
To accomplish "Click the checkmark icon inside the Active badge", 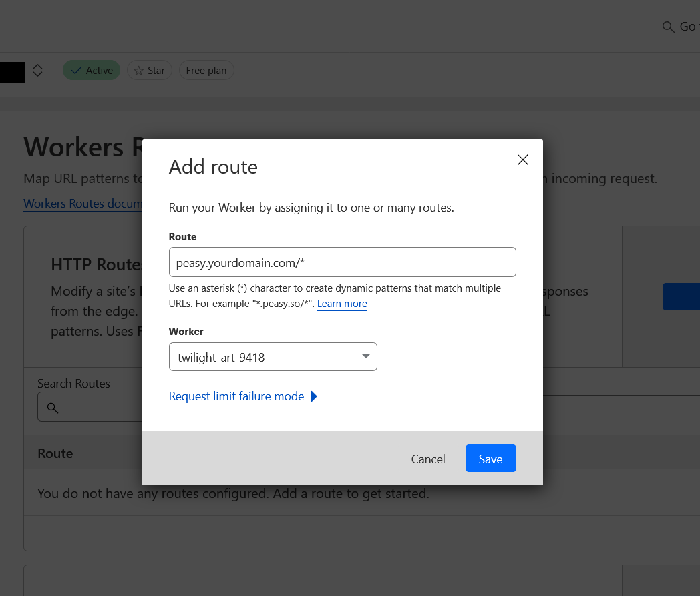I will (75, 70).
